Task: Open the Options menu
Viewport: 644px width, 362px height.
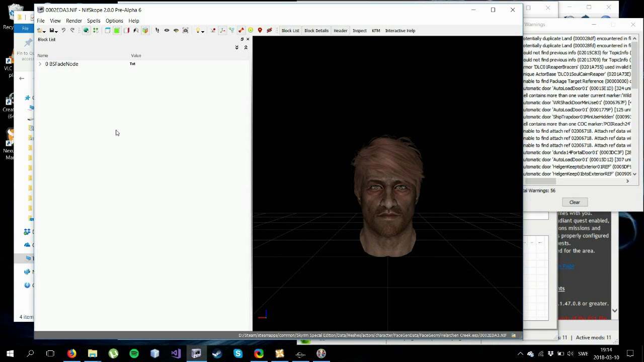Action: point(114,21)
